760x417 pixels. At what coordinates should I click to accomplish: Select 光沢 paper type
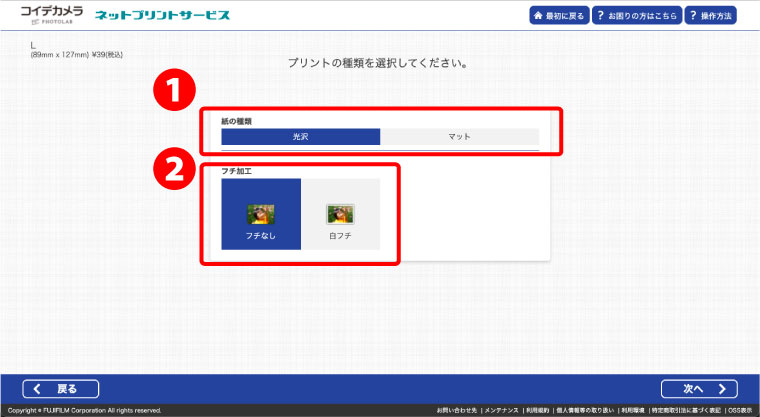tap(300, 137)
